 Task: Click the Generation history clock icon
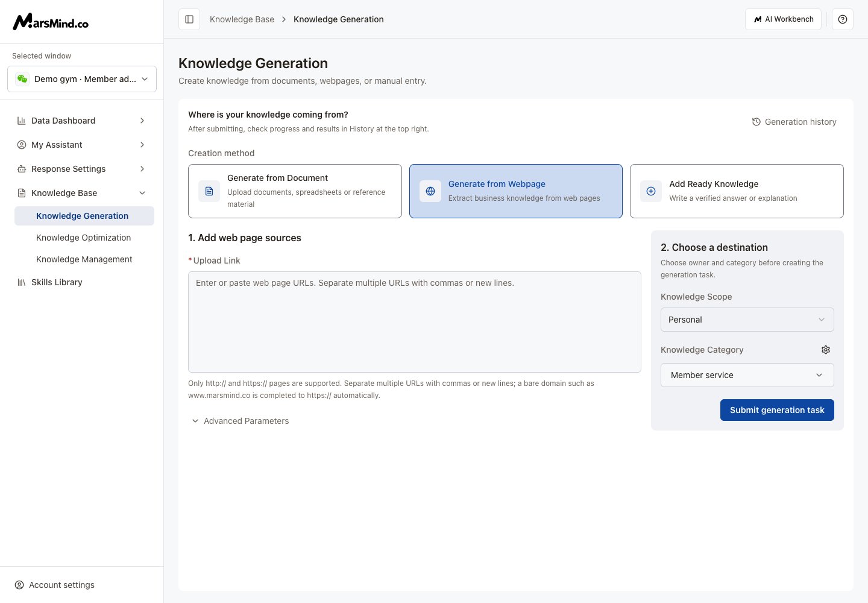click(x=756, y=122)
